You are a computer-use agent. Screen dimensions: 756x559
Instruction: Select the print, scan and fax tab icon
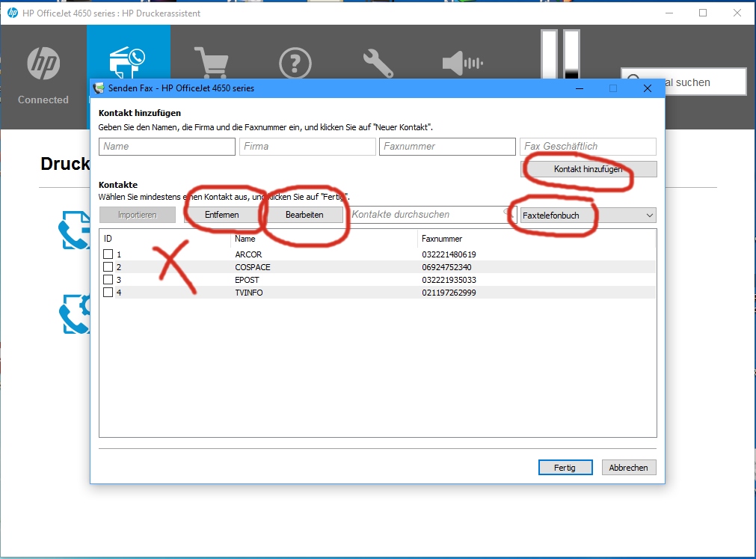tap(127, 62)
